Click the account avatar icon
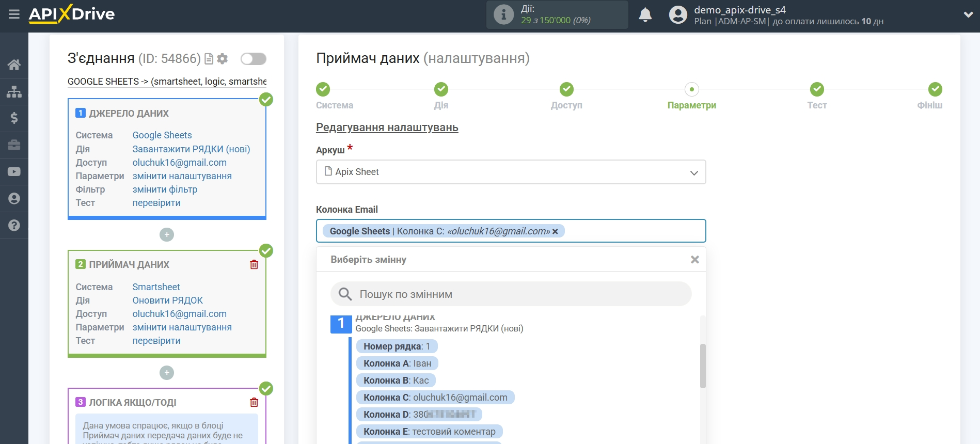The image size is (980, 444). point(678,14)
